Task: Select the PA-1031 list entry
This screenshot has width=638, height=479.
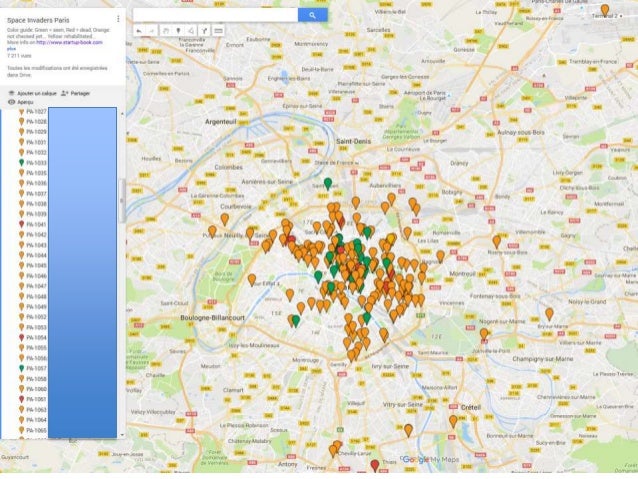Action: (33, 142)
